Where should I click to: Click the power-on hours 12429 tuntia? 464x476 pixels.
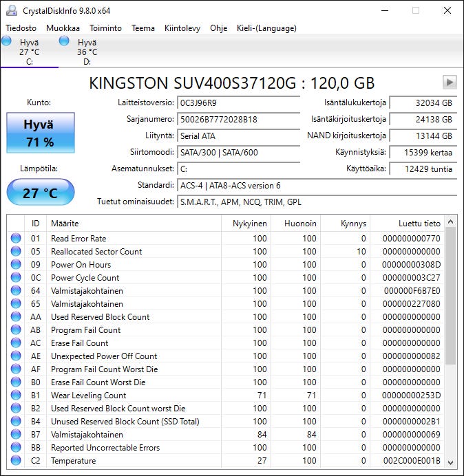coord(423,169)
